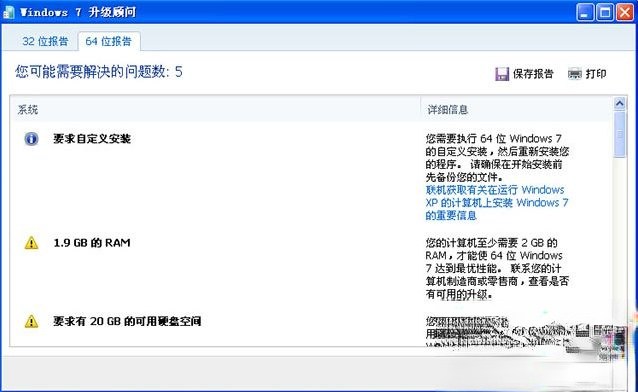Click the heading 您可能需要解决的问题数: 5
638x392 pixels.
pyautogui.click(x=99, y=72)
